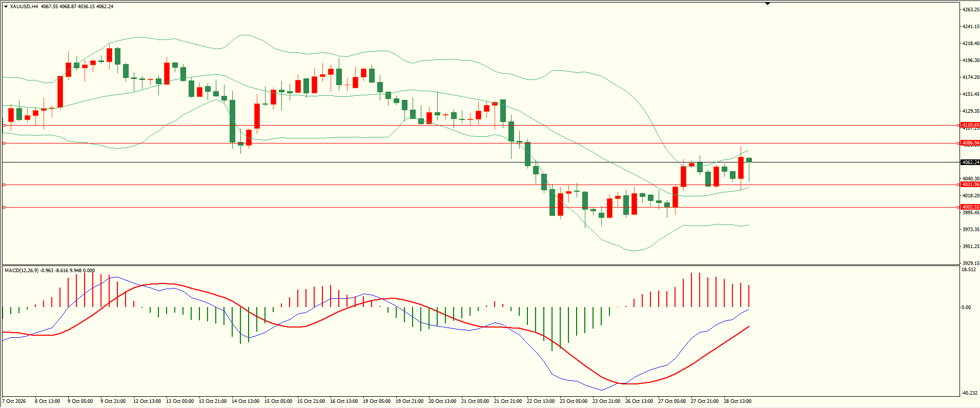Click the black 4062.24 current price label on the axis
The width and height of the screenshot is (980, 408).
(970, 162)
